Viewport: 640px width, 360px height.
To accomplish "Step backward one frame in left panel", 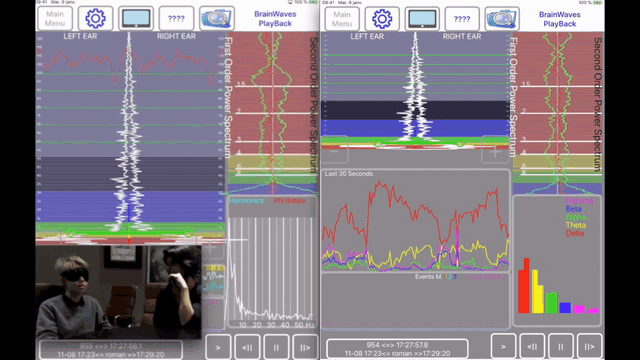I will pos(247,347).
